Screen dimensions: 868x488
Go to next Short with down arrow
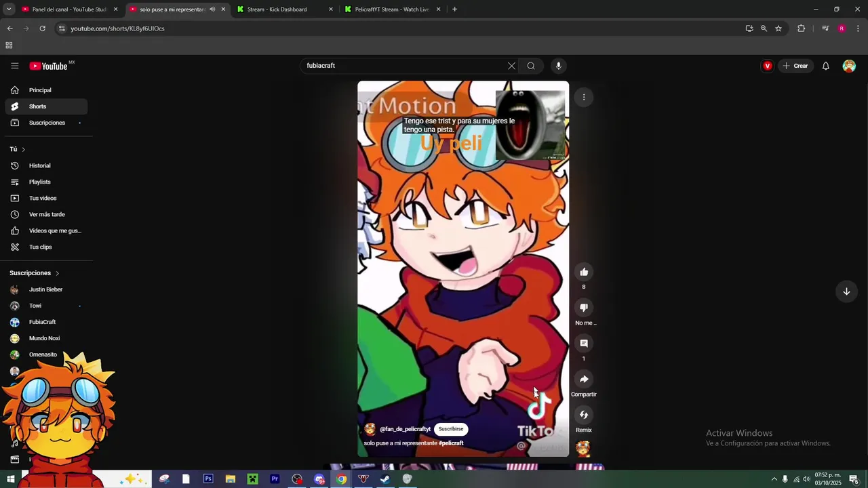pos(846,291)
